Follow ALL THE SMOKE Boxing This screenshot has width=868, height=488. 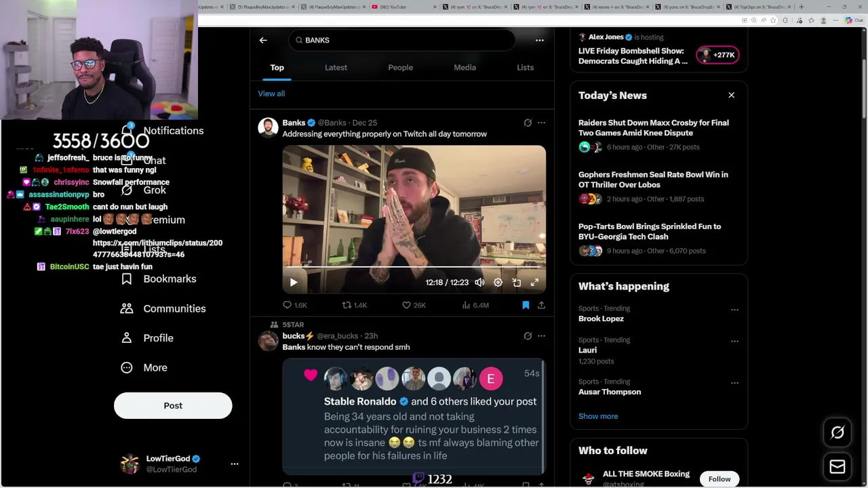pyautogui.click(x=719, y=479)
